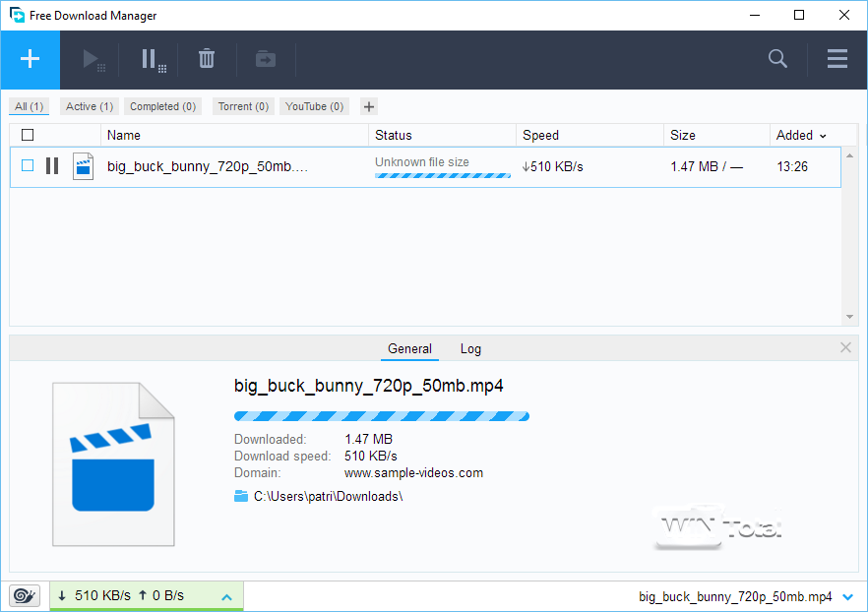Viewport: 868px width, 612px height.
Task: Check the big_buck_bunny row checkbox
Action: coord(28,166)
